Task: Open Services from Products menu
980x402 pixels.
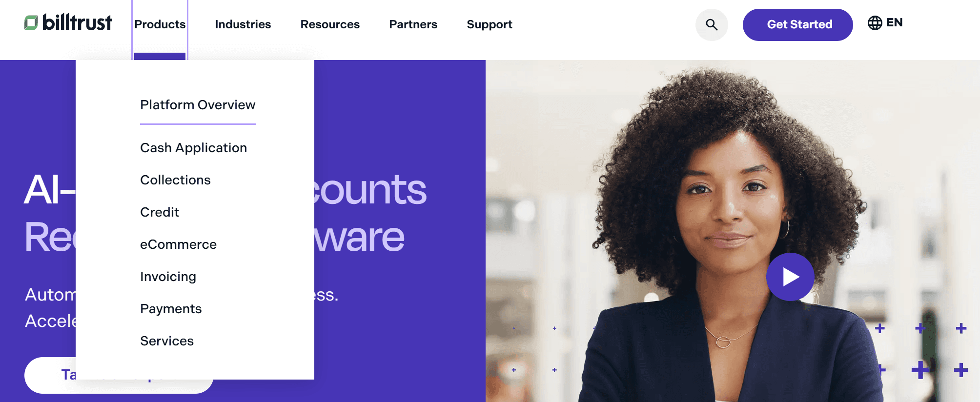Action: [167, 341]
